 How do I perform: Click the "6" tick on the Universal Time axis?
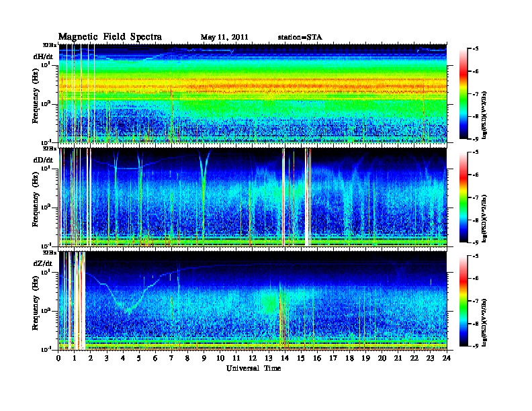[156, 359]
